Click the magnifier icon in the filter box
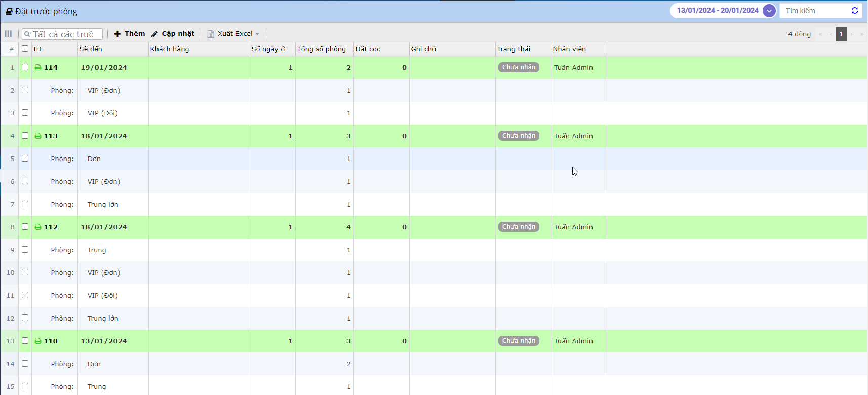The width and height of the screenshot is (868, 395). (28, 34)
